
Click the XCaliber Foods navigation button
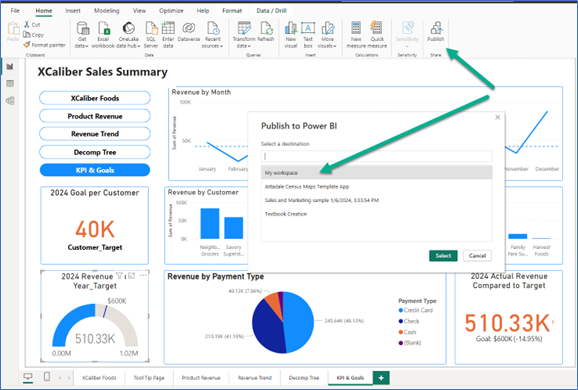(95, 98)
